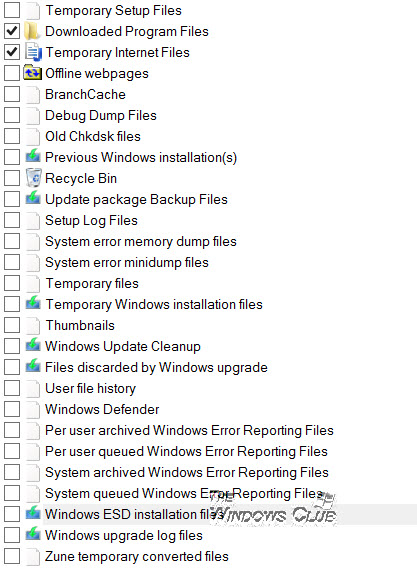Select Files discarded by Windows upgrade entry
This screenshot has width=417, height=572.
tap(156, 367)
